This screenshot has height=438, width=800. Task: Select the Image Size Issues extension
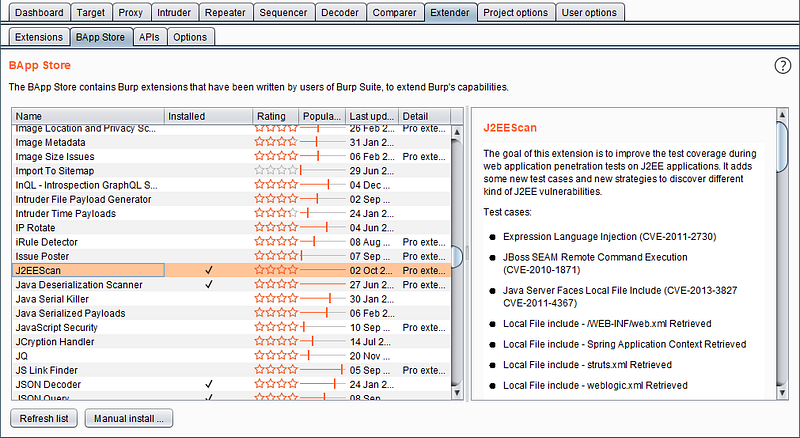[232, 156]
